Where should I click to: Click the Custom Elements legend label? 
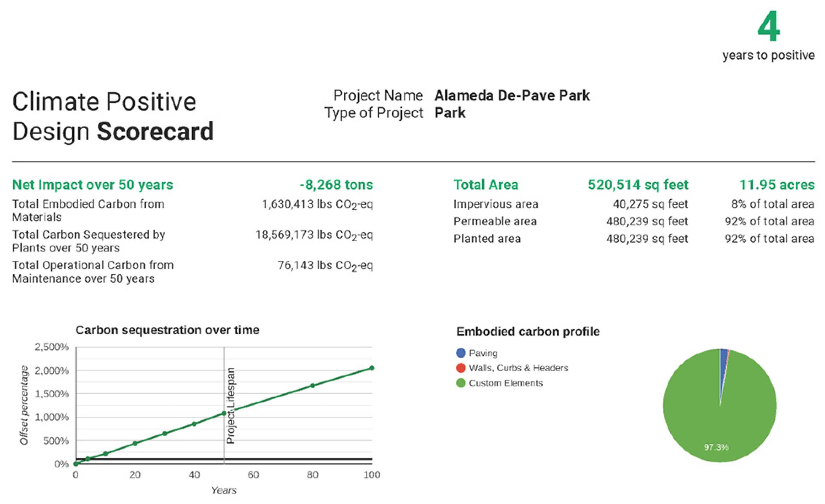(505, 383)
